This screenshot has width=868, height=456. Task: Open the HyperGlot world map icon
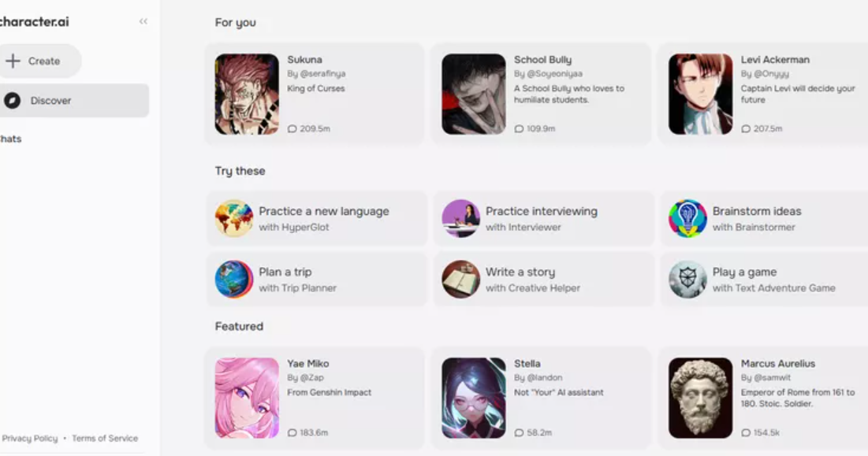pos(233,218)
